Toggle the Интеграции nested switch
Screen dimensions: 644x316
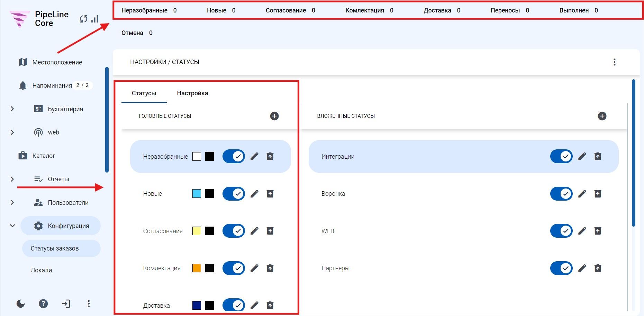[x=561, y=156]
